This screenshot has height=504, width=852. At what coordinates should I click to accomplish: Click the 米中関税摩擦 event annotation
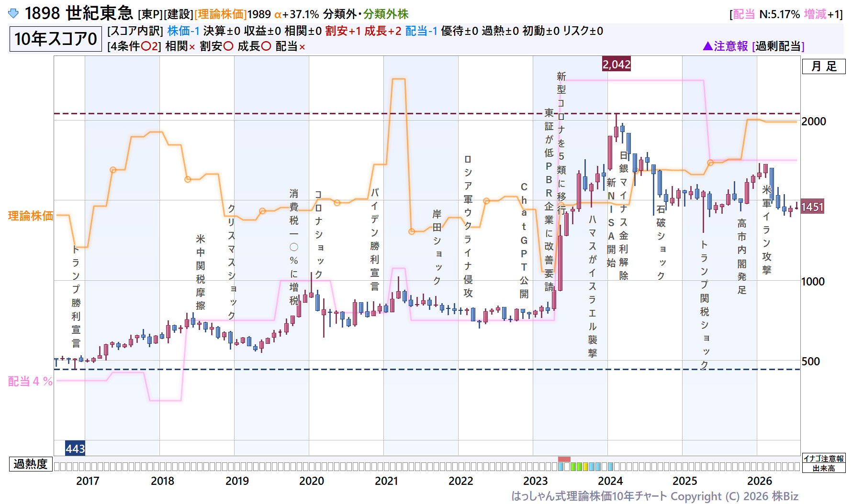[x=201, y=272]
